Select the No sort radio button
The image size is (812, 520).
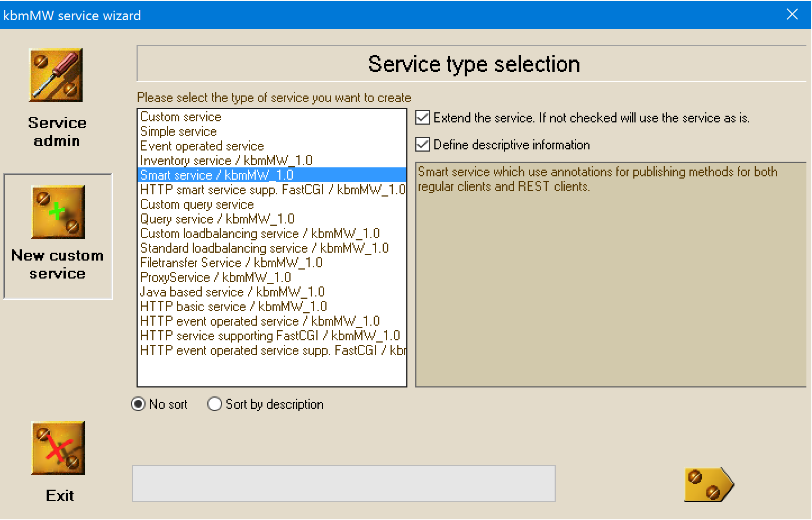click(x=138, y=404)
